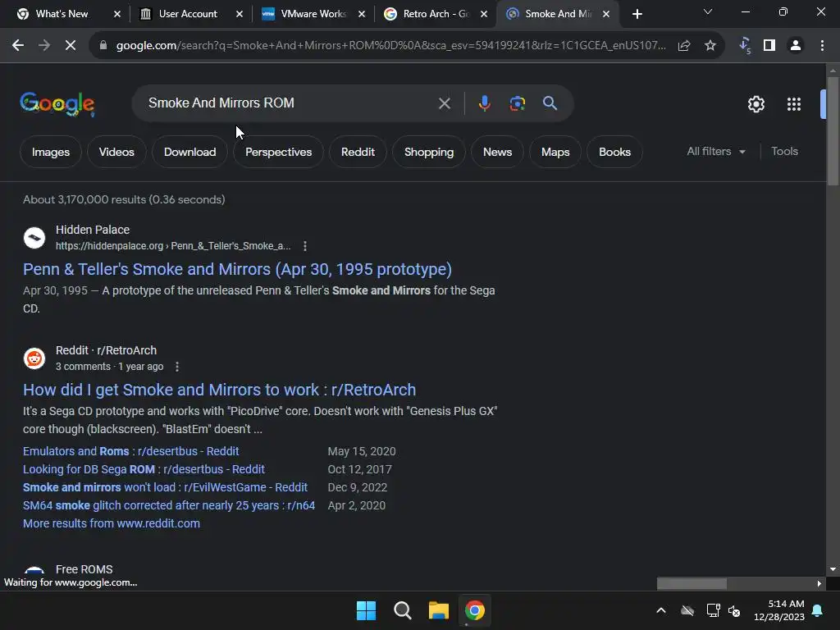This screenshot has width=840, height=630.
Task: Open Chrome three-dot menu
Action: pyautogui.click(x=822, y=46)
